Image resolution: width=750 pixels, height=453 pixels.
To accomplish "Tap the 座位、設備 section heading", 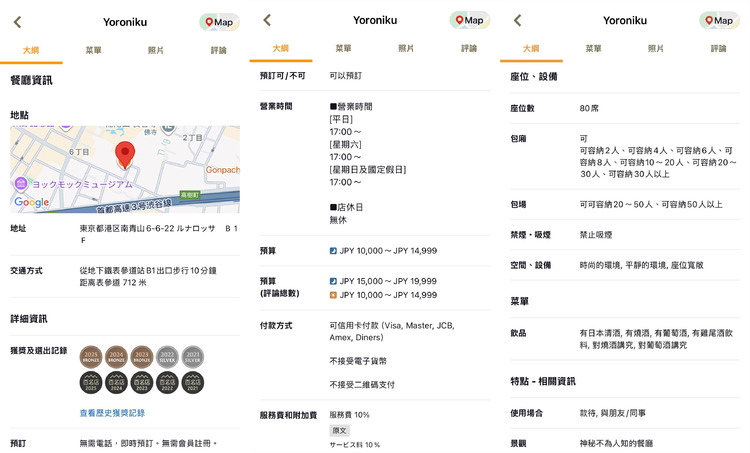I will pyautogui.click(x=534, y=77).
